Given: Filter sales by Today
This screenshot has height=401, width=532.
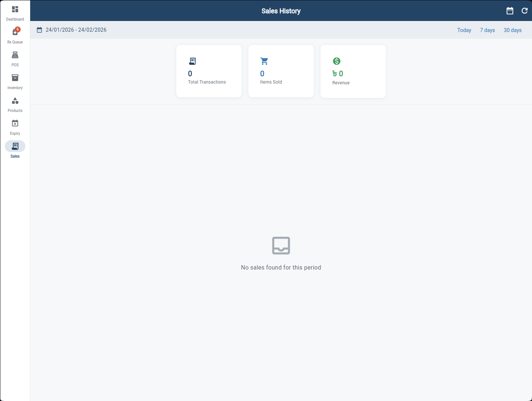Looking at the screenshot, I should 464,30.
